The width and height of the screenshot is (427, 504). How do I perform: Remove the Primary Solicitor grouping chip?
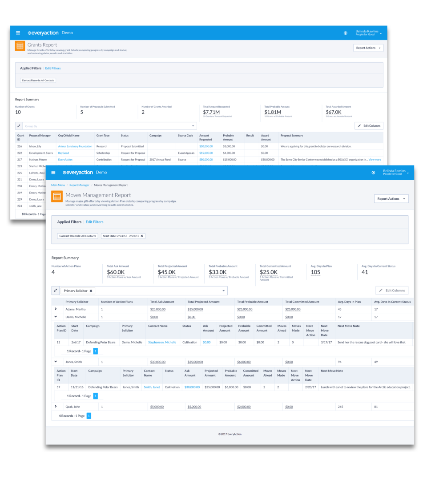pyautogui.click(x=91, y=290)
